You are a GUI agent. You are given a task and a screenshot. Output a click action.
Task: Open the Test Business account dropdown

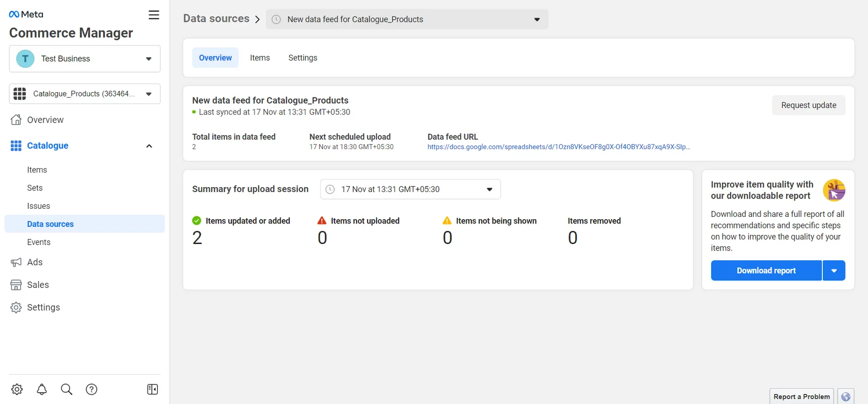(85, 59)
